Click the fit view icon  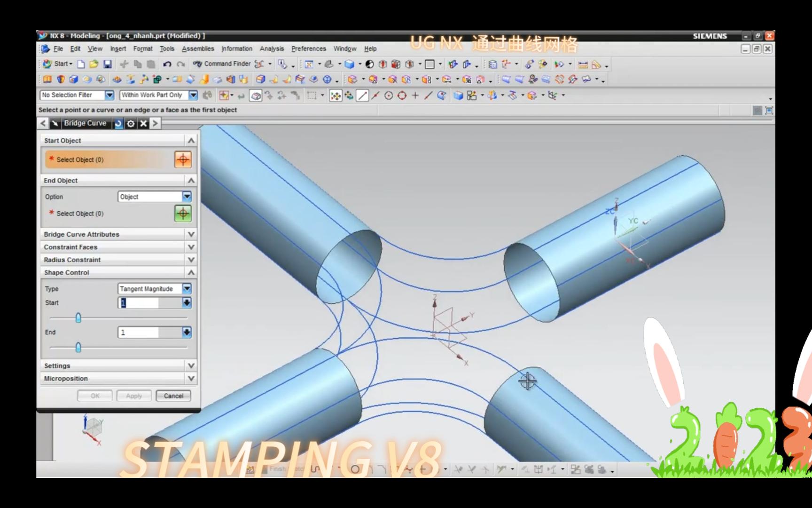(x=309, y=64)
